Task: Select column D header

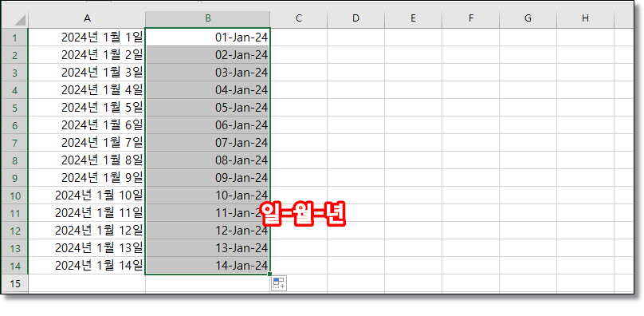Action: pyautogui.click(x=355, y=18)
